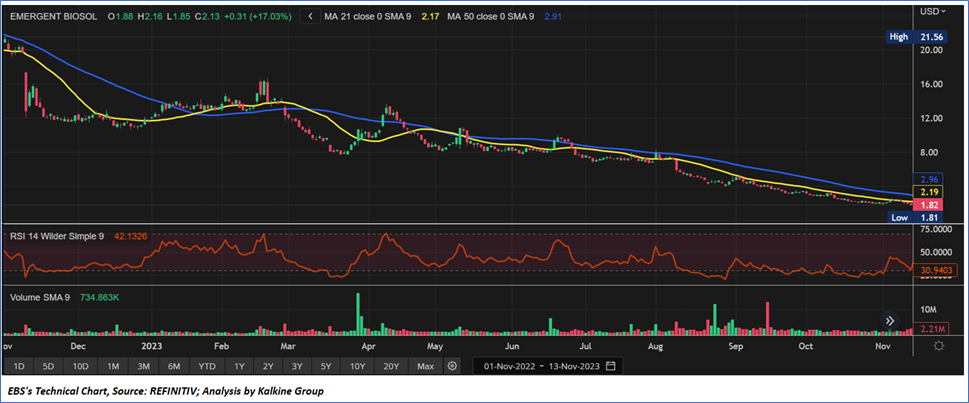Screen dimensions: 969x403
Task: Show the Max time range
Action: 424,365
